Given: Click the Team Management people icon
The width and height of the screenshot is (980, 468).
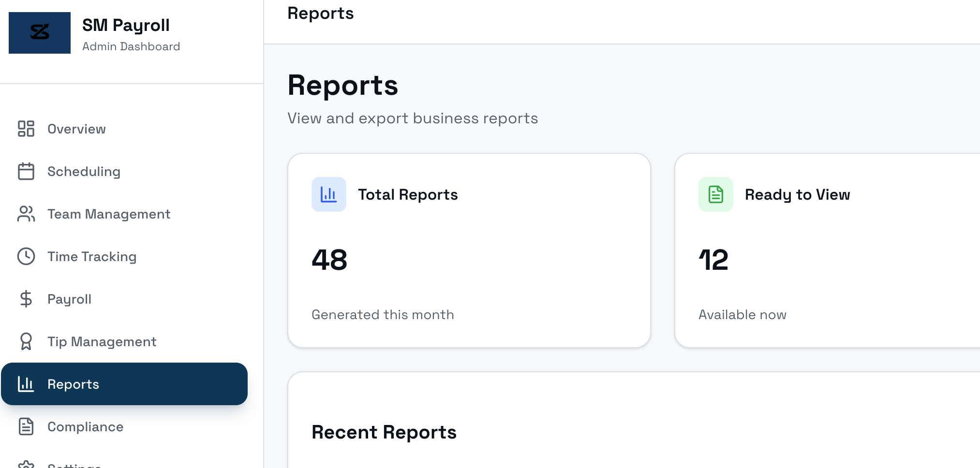Looking at the screenshot, I should pyautogui.click(x=27, y=214).
